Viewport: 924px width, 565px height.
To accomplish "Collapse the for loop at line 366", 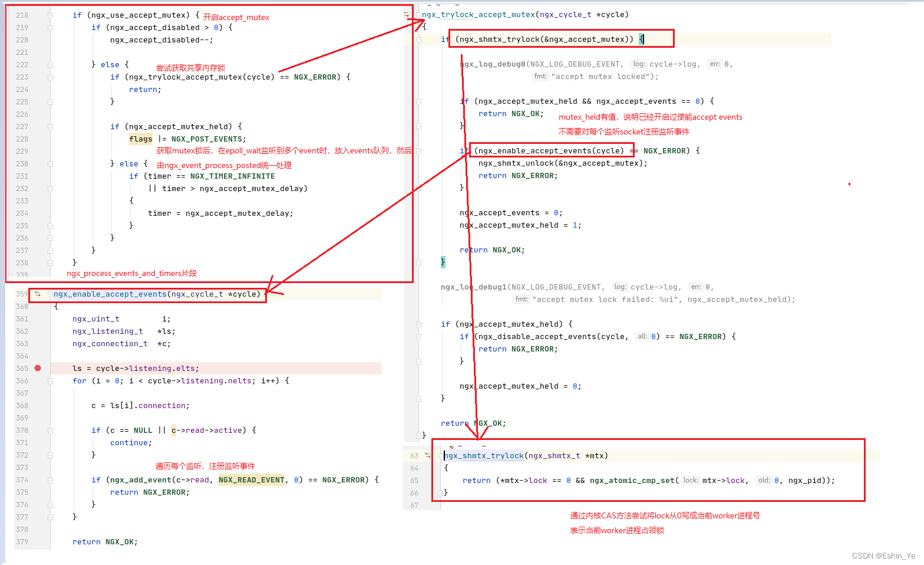I will (50, 381).
